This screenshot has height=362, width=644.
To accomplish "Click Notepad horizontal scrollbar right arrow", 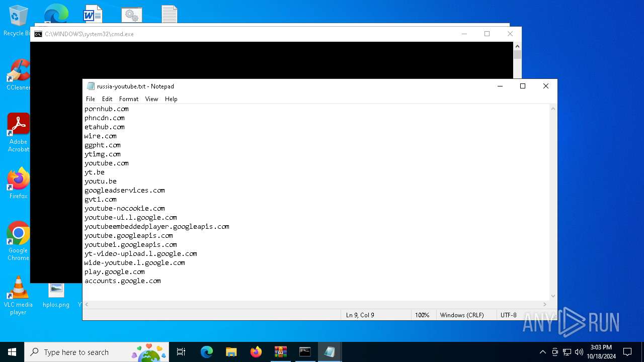I will [545, 304].
